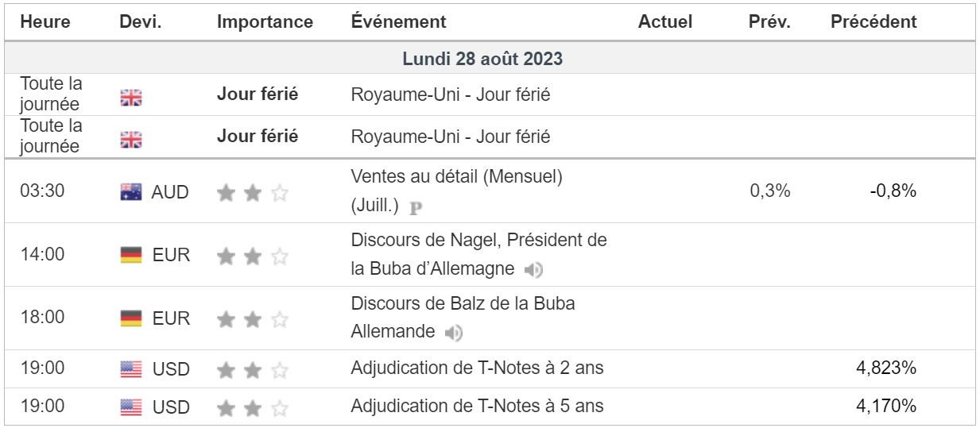Click the importance stars for 5-year T-Notes
Image resolution: width=980 pixels, height=428 pixels.
252,407
